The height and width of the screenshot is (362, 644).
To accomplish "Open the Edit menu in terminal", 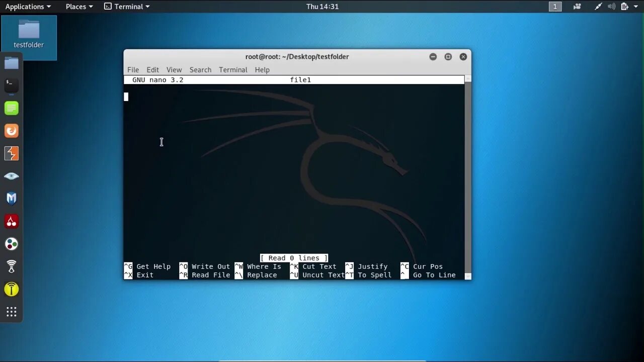I will (x=152, y=70).
